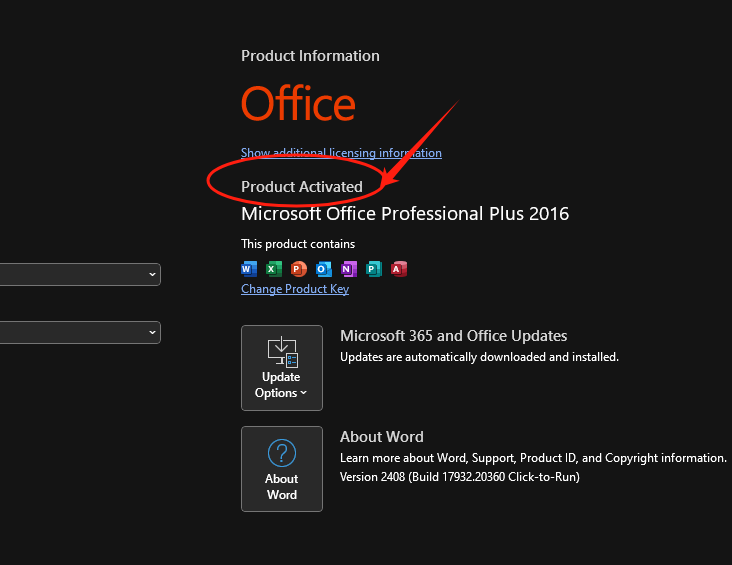Click the orange Office logo
The width and height of the screenshot is (732, 565).
[x=298, y=103]
